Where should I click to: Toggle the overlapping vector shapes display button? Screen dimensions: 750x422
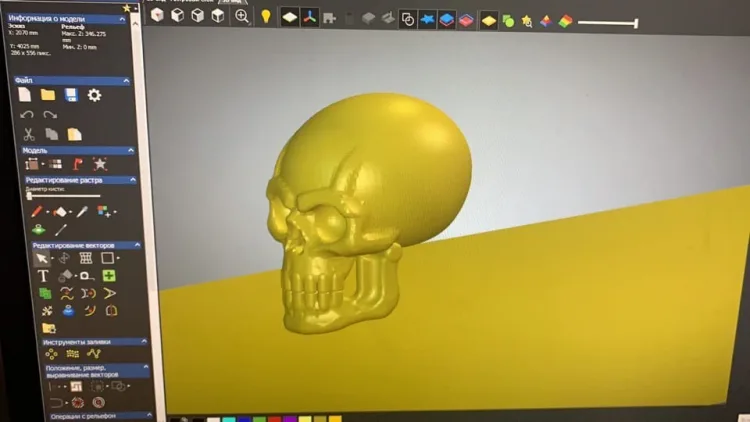point(408,20)
